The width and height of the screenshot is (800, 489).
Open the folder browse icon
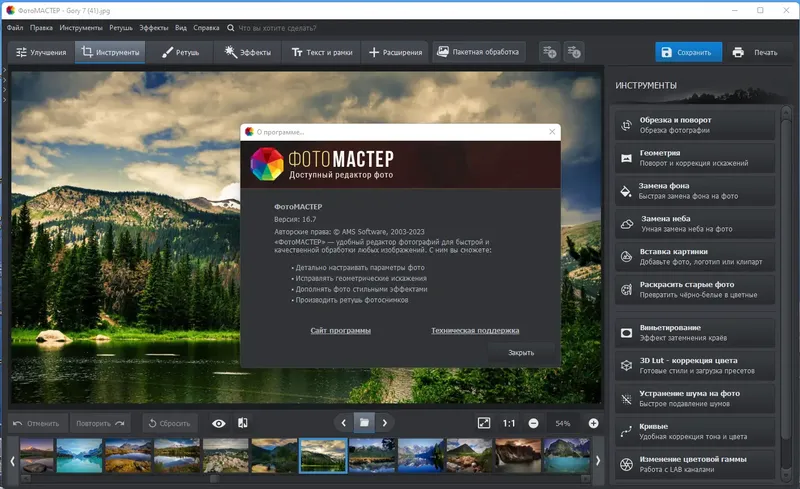364,423
